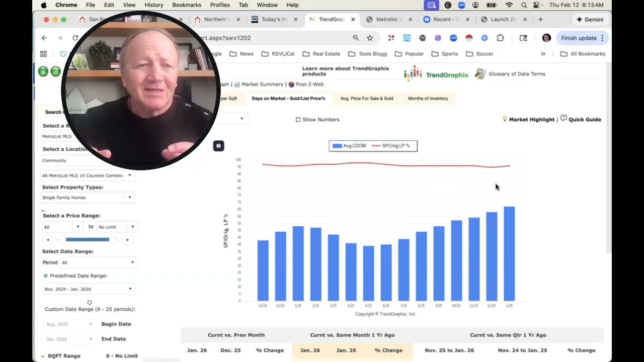This screenshot has height=362, width=644.
Task: Open the All Bookmarks folder
Action: [x=583, y=54]
